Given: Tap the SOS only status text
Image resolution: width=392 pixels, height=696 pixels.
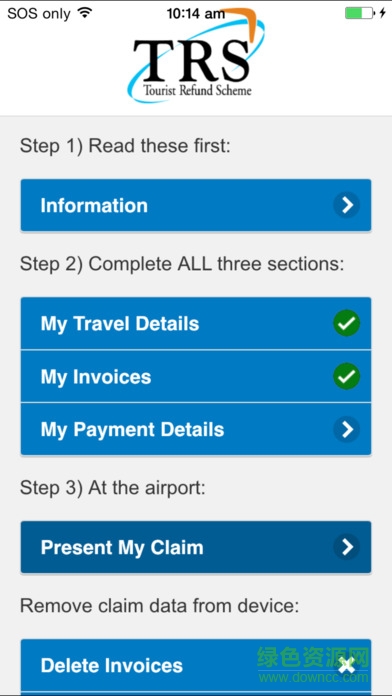Looking at the screenshot, I should (x=39, y=14).
